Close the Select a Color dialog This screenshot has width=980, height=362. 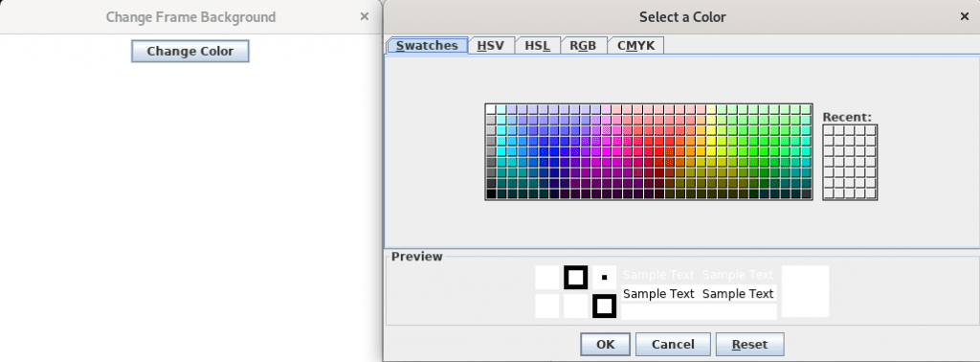(965, 17)
